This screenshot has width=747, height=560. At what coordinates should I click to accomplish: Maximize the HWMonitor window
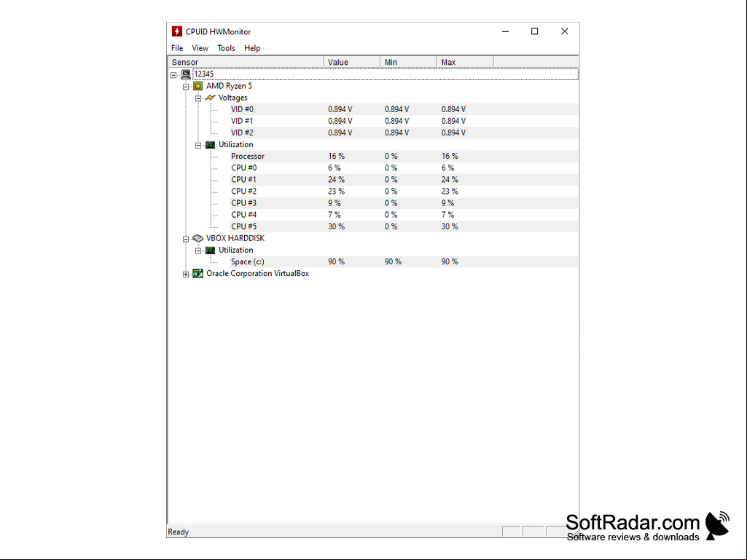tap(534, 31)
